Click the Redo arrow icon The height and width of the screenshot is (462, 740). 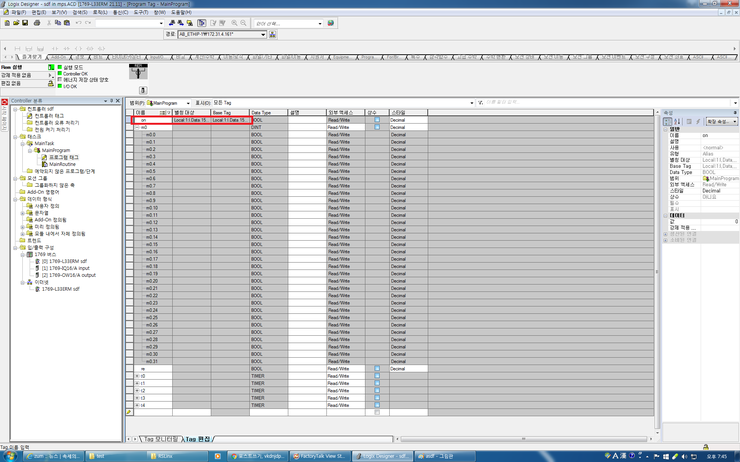click(88, 23)
